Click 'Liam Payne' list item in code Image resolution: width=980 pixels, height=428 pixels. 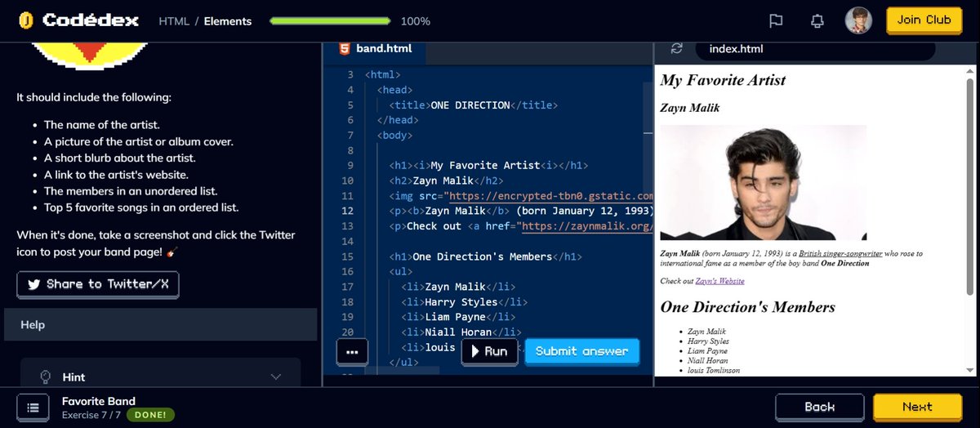458,317
